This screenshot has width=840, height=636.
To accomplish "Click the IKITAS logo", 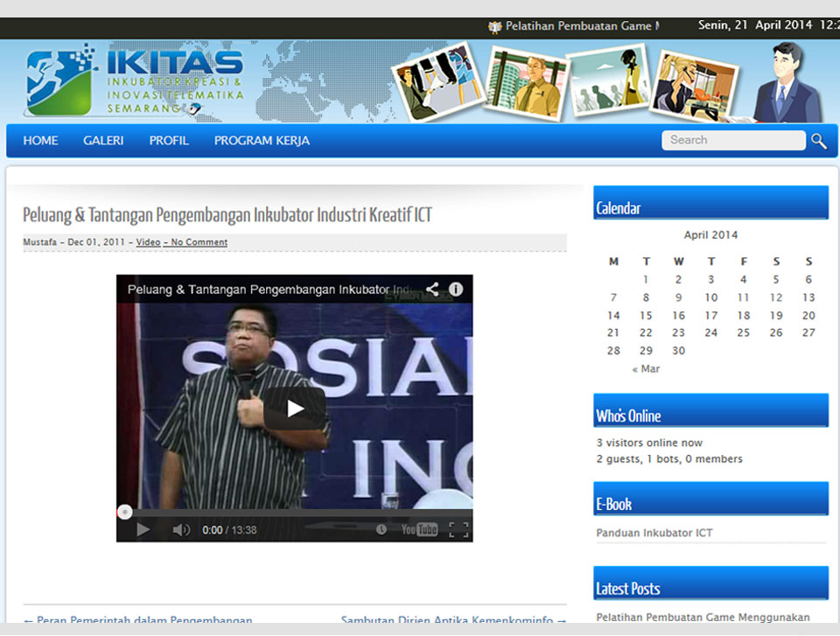I will click(135, 81).
